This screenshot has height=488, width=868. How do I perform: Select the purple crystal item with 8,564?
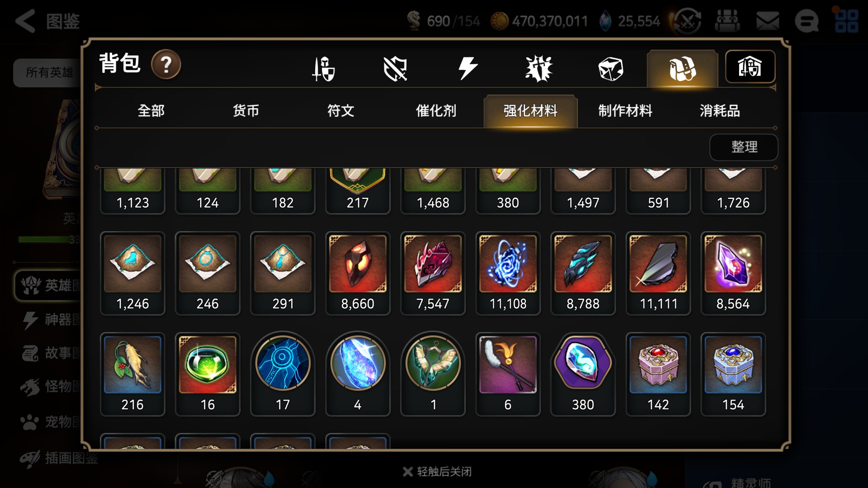point(733,273)
